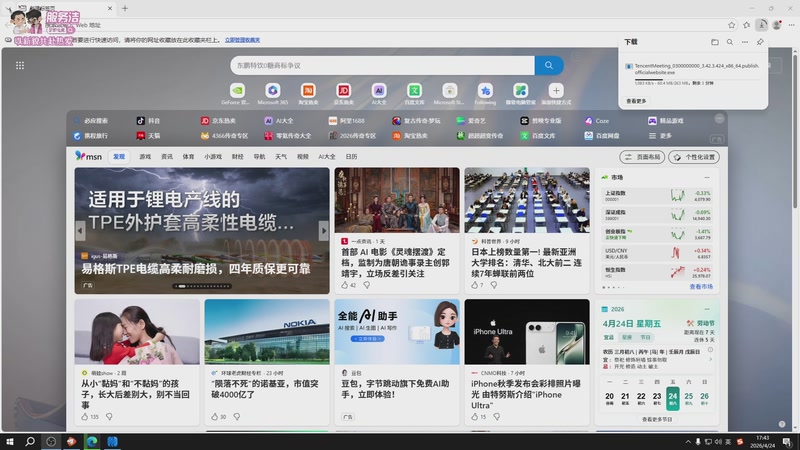Viewport: 800px width, 450px height.
Task: Open the USD/CNY market row
Action: [x=657, y=253]
